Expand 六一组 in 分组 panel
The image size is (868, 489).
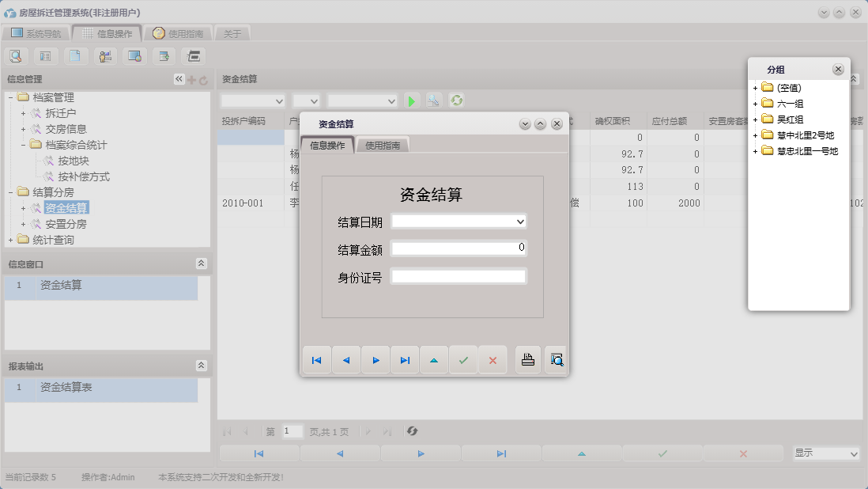click(x=755, y=104)
